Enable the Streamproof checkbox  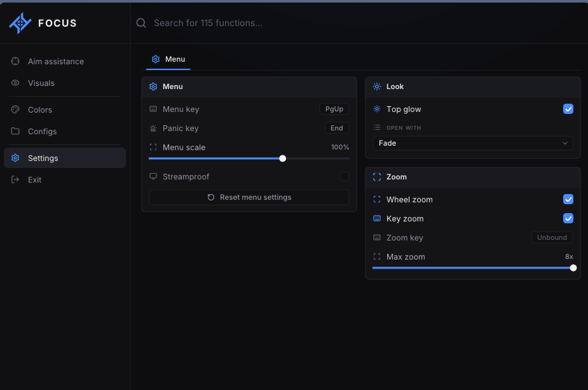coord(345,176)
